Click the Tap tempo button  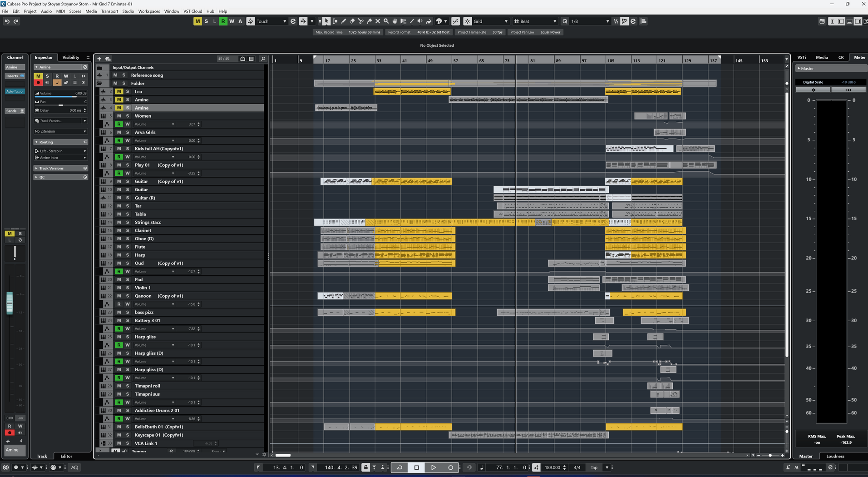click(594, 467)
